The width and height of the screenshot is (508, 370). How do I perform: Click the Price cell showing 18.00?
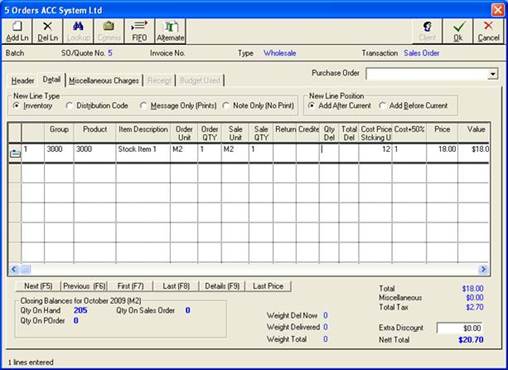pyautogui.click(x=442, y=153)
